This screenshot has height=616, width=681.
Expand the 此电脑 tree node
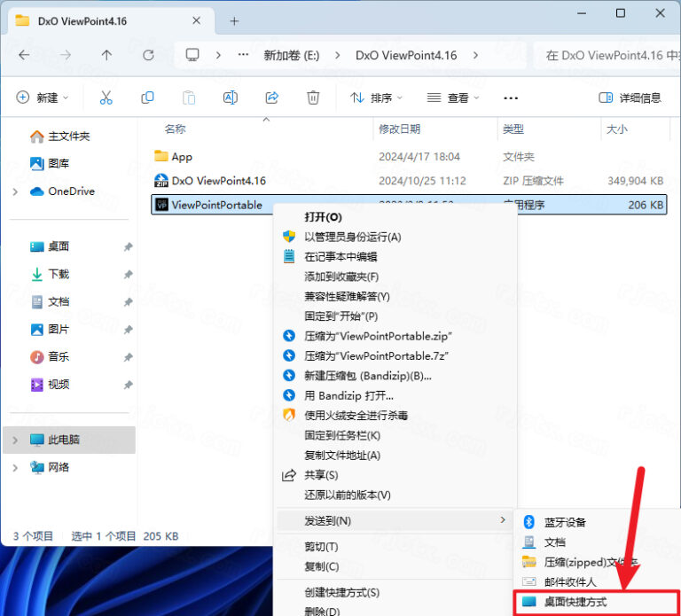tap(15, 440)
